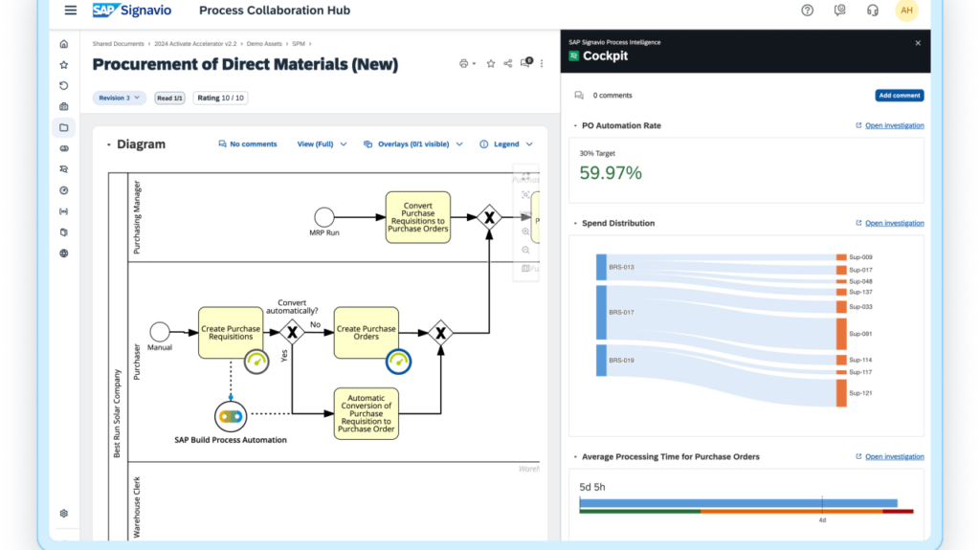Click the 59.97% automation rate value

pos(611,173)
